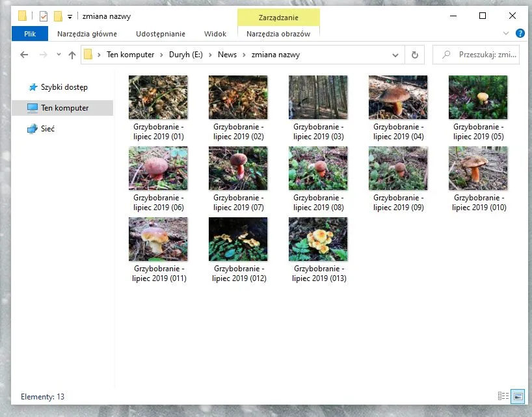Click the New Folder icon on Quick Access Toolbar
Image resolution: width=532 pixels, height=417 pixels.
coord(58,16)
